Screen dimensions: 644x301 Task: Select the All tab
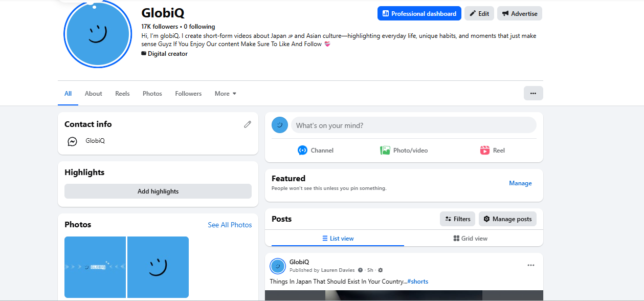coord(68,94)
